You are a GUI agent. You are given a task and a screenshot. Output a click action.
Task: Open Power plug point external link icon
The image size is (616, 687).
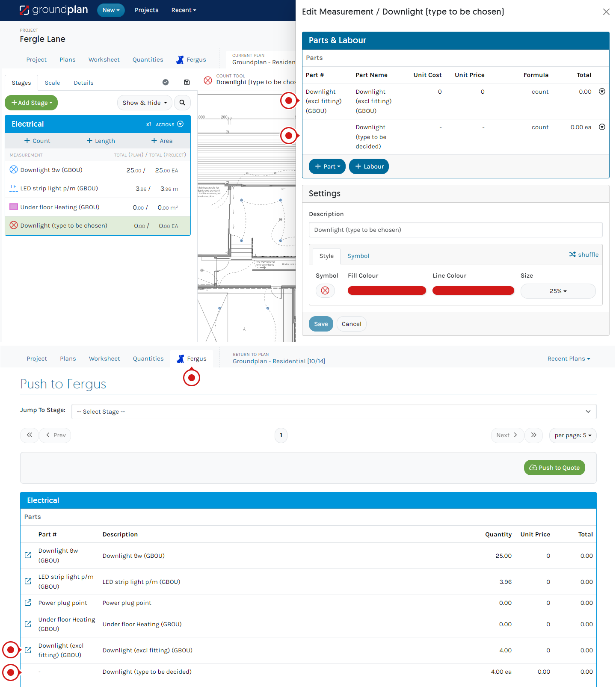click(x=28, y=603)
